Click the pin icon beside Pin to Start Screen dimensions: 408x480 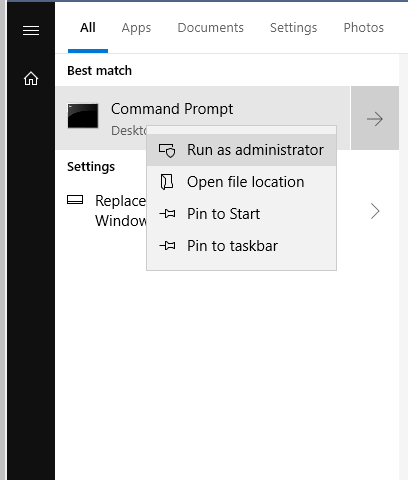(x=167, y=214)
